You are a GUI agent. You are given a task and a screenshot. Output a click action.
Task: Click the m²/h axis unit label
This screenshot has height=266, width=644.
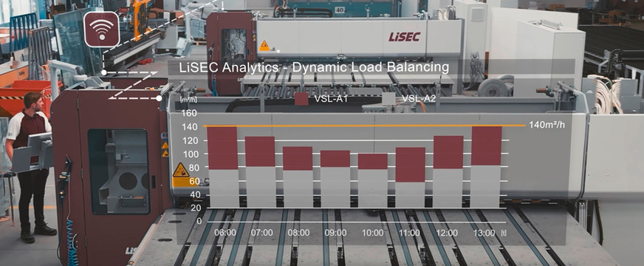[188, 99]
